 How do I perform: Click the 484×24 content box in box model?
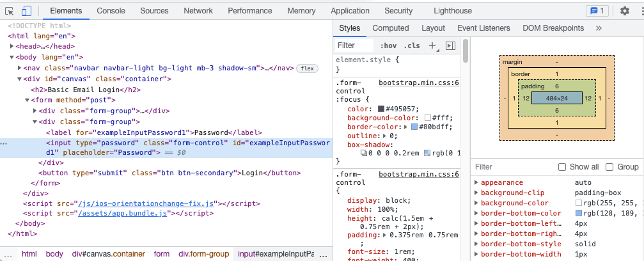pyautogui.click(x=556, y=99)
